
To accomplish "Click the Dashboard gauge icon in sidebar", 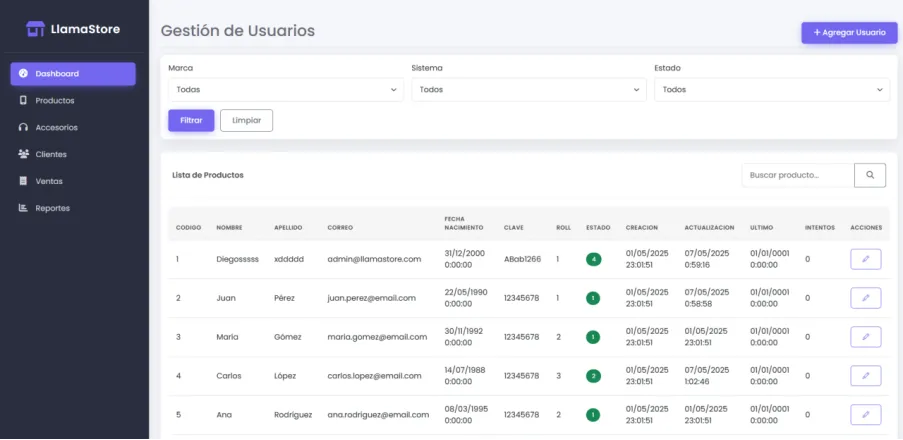I will [x=23, y=74].
